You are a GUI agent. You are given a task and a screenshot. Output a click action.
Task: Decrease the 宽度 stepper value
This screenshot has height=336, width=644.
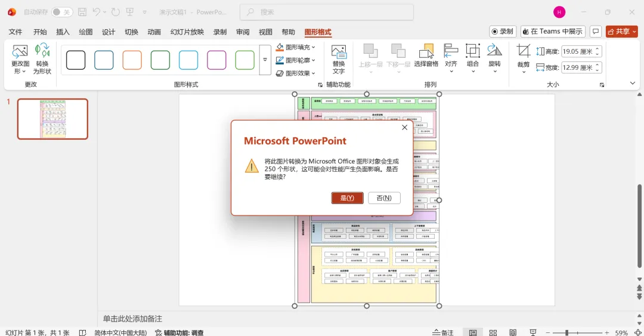(x=598, y=70)
